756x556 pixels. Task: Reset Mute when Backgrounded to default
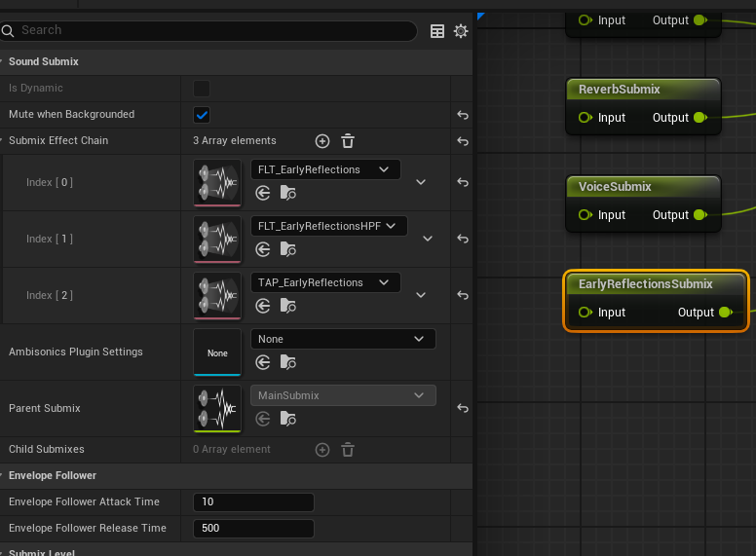[463, 115]
